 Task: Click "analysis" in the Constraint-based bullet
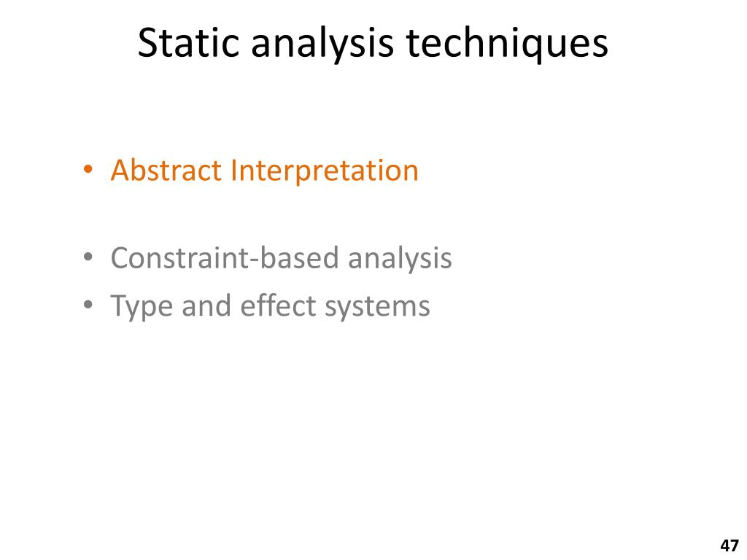click(x=400, y=260)
